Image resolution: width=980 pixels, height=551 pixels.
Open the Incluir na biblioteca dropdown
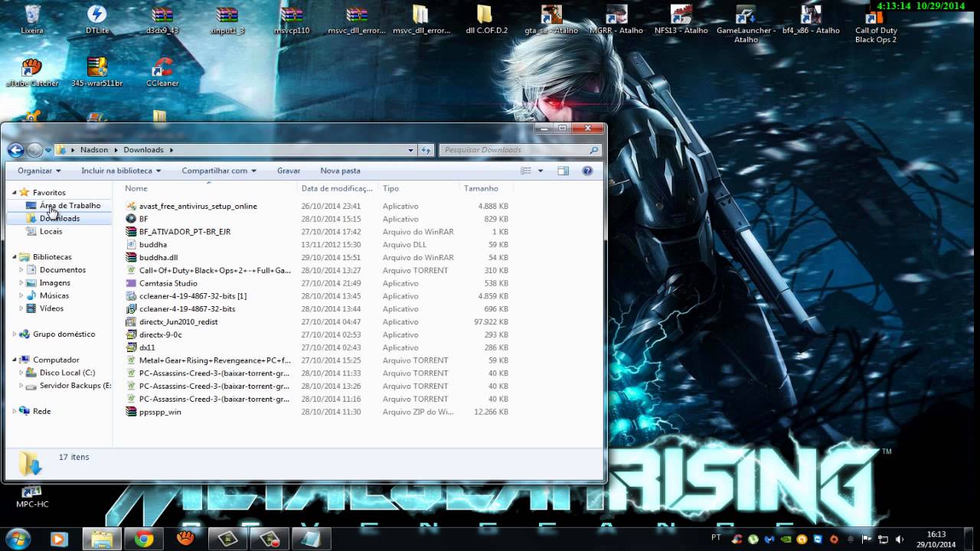click(122, 171)
